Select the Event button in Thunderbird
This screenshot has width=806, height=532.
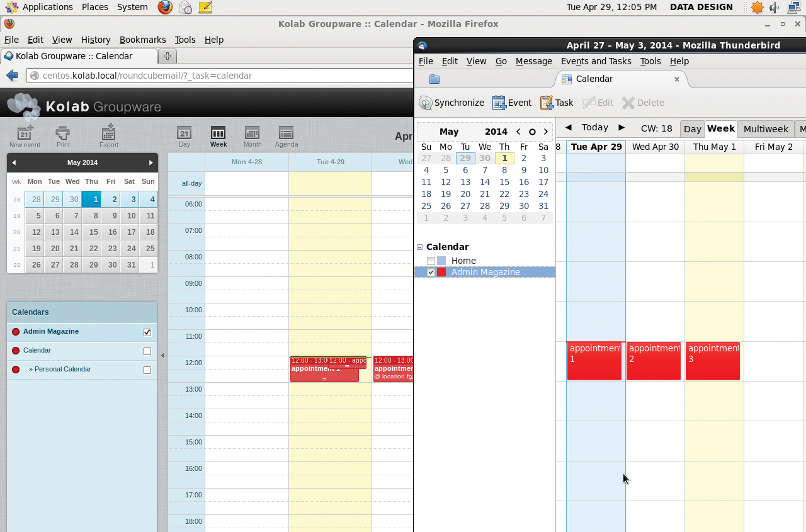point(511,102)
